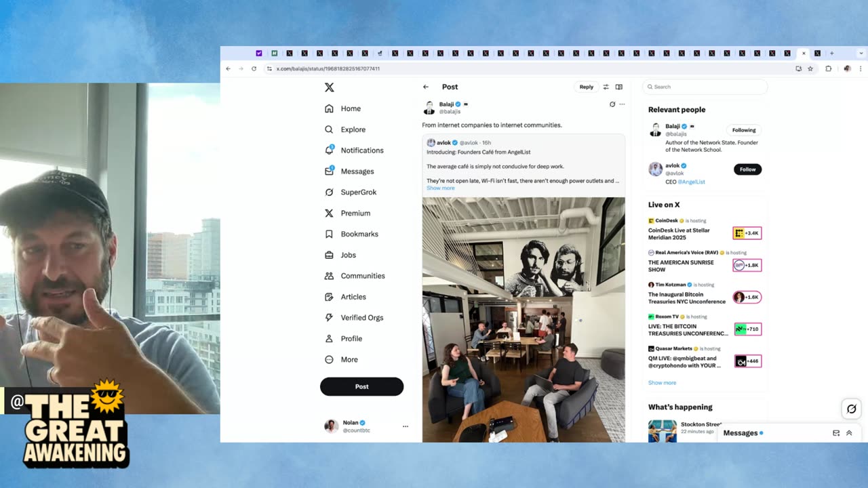Click Show more under Live on X

(x=662, y=383)
